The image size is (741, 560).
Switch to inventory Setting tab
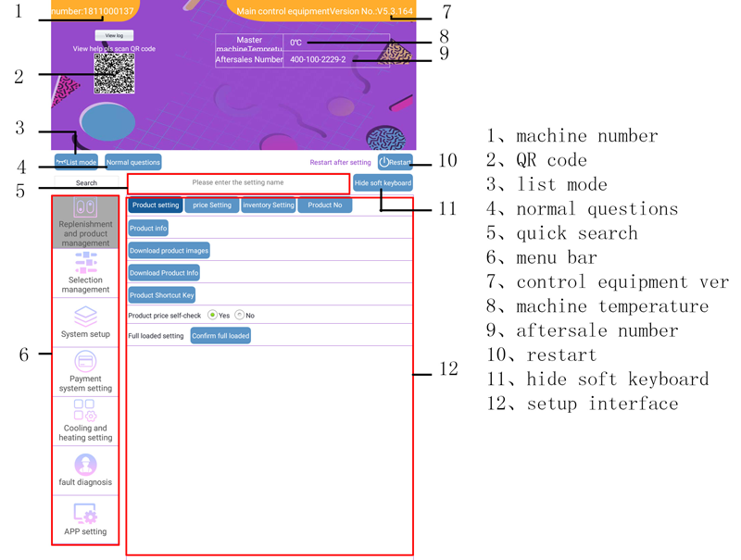[269, 205]
